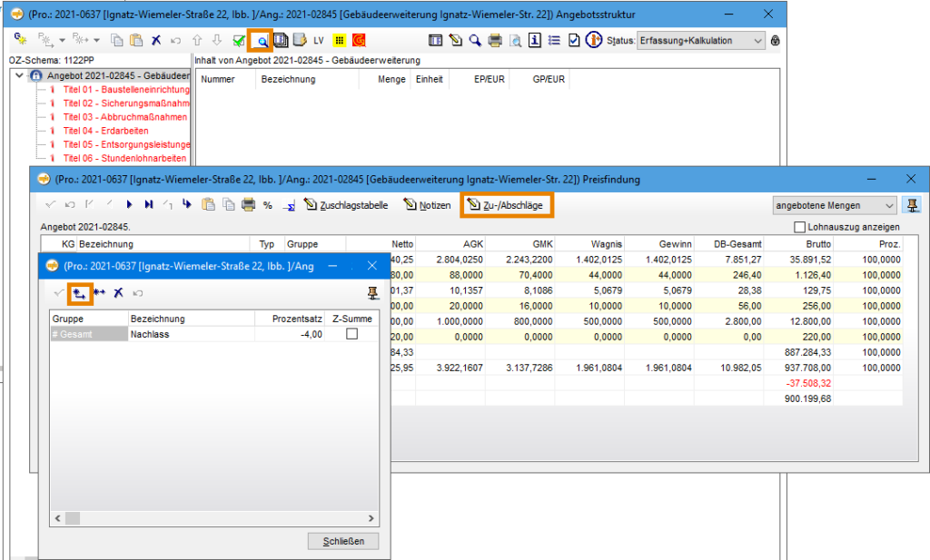Screen dimensions: 930x560
Task: Enable the 'Lohnauszug anzeigen' checkbox
Action: point(799,227)
